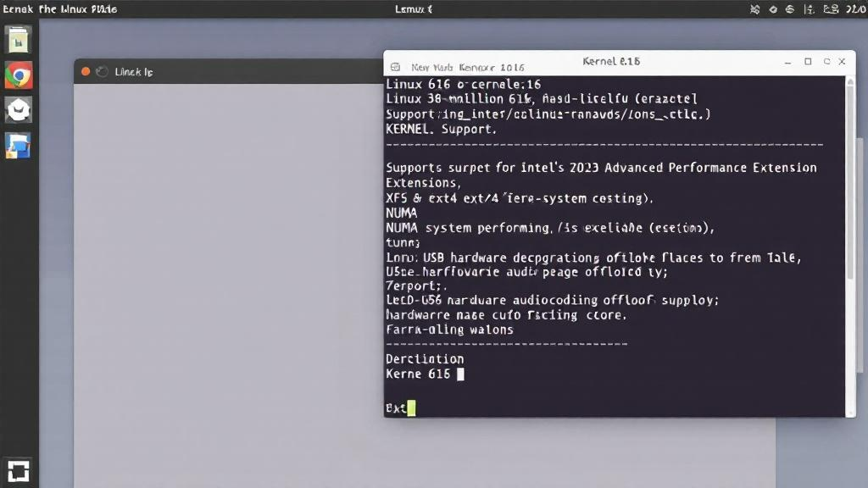Close the Kernel terminal window
The image size is (868, 488).
pyautogui.click(x=842, y=61)
